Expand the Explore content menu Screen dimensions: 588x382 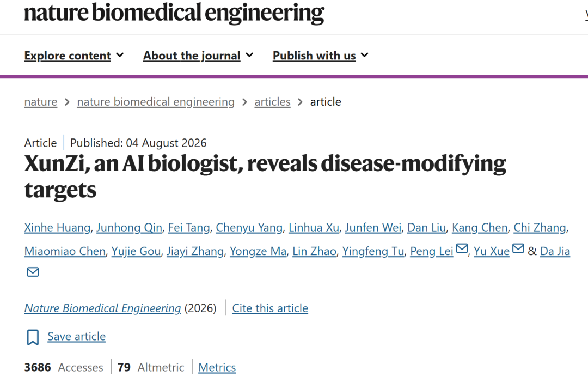[74, 56]
